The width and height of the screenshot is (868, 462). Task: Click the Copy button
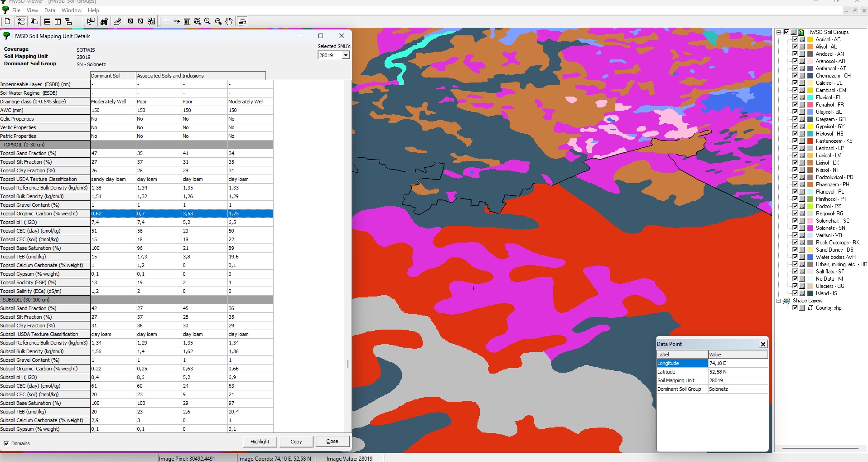coord(296,442)
